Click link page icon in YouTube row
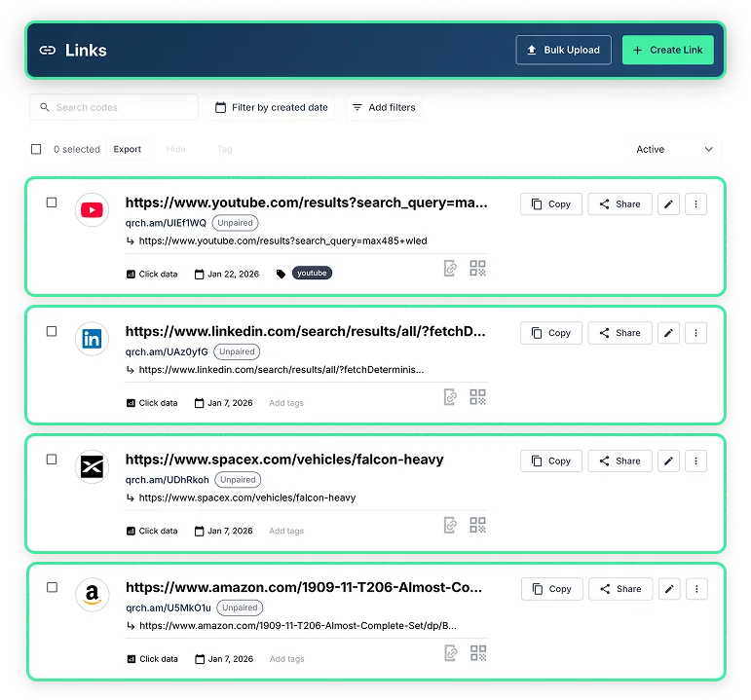Viewport: 751px width, 700px height. [x=450, y=268]
